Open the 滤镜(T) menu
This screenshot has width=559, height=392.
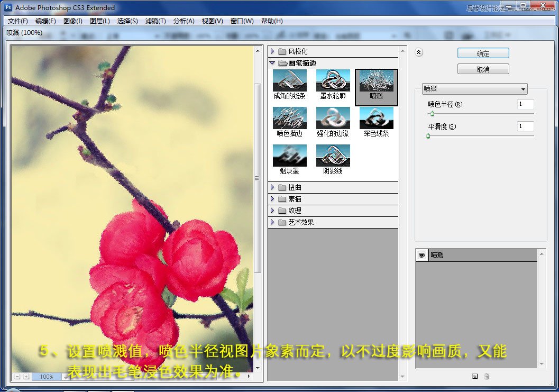[155, 21]
